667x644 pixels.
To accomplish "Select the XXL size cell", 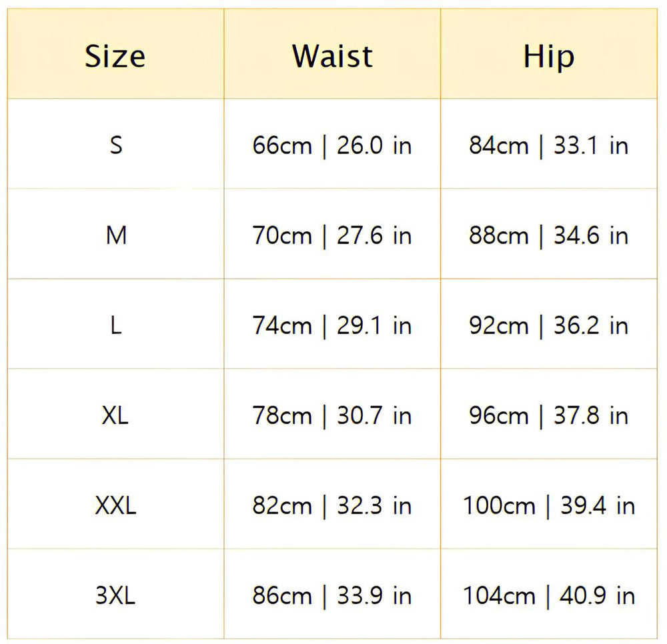I will pos(115,505).
